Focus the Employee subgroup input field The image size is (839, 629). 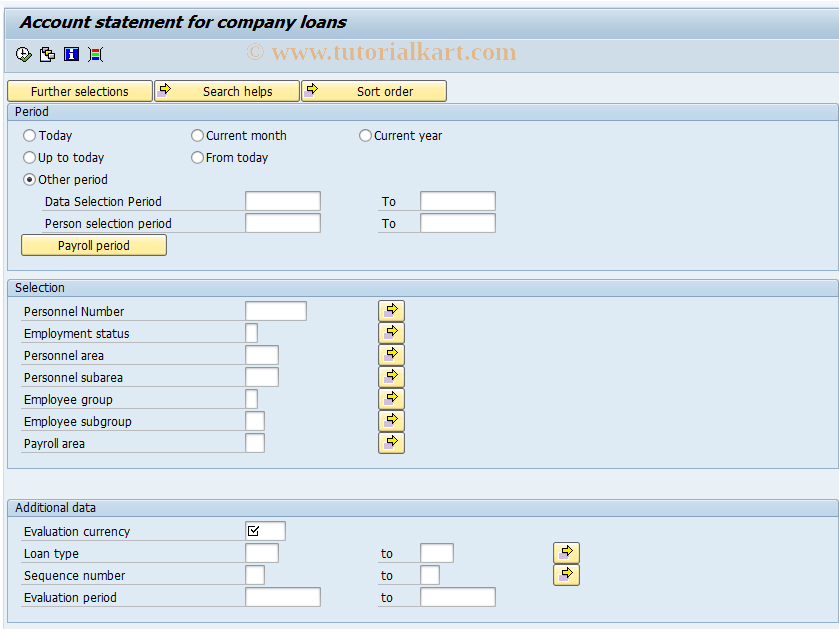255,421
